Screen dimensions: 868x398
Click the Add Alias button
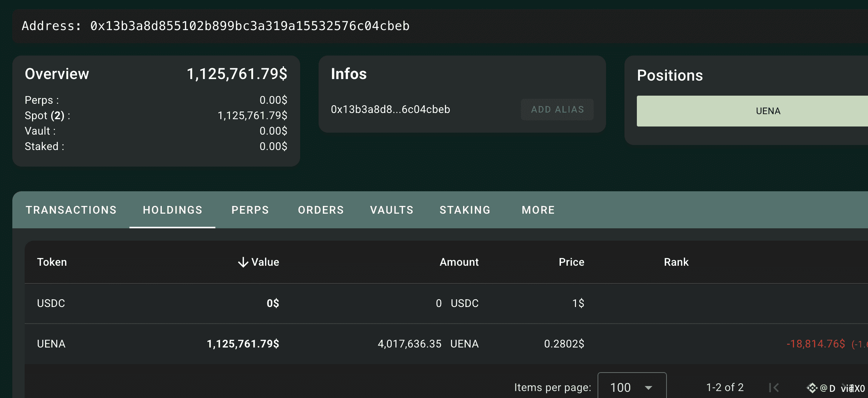point(557,110)
